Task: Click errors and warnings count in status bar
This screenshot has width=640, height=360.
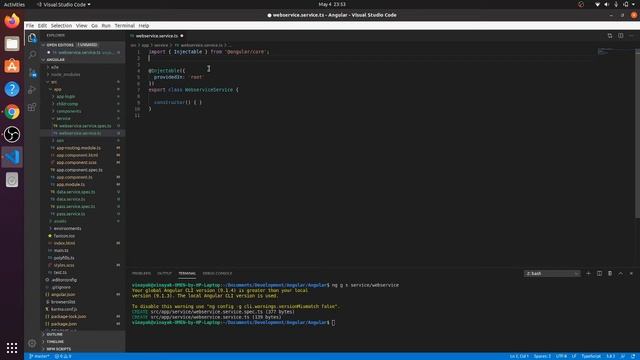Action: coord(63,356)
